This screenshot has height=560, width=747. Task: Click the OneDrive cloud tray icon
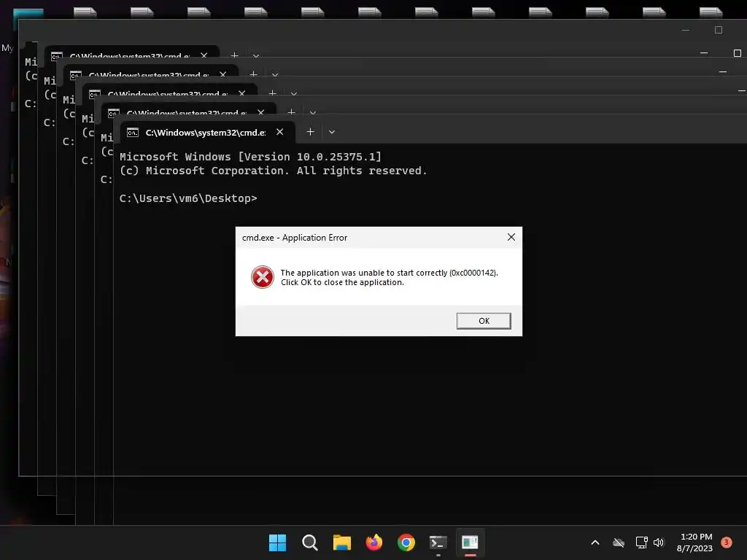tap(619, 542)
